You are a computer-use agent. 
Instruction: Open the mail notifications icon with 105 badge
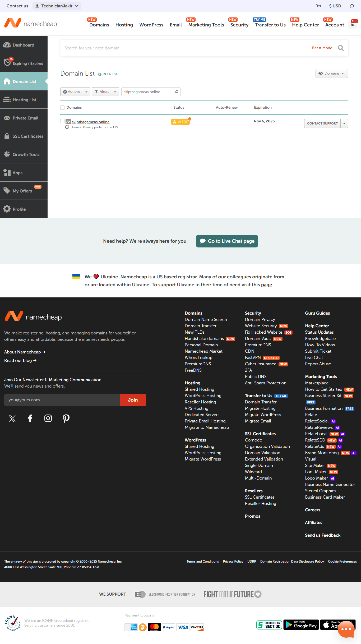coord(353,25)
